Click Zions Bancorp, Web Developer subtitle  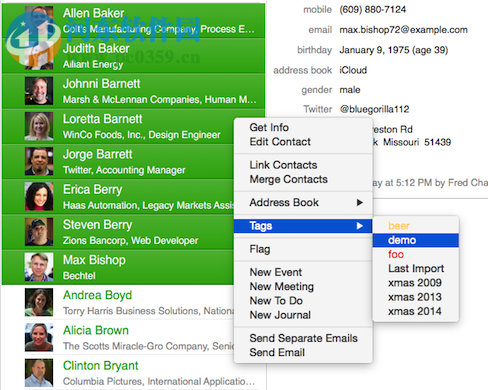point(130,241)
